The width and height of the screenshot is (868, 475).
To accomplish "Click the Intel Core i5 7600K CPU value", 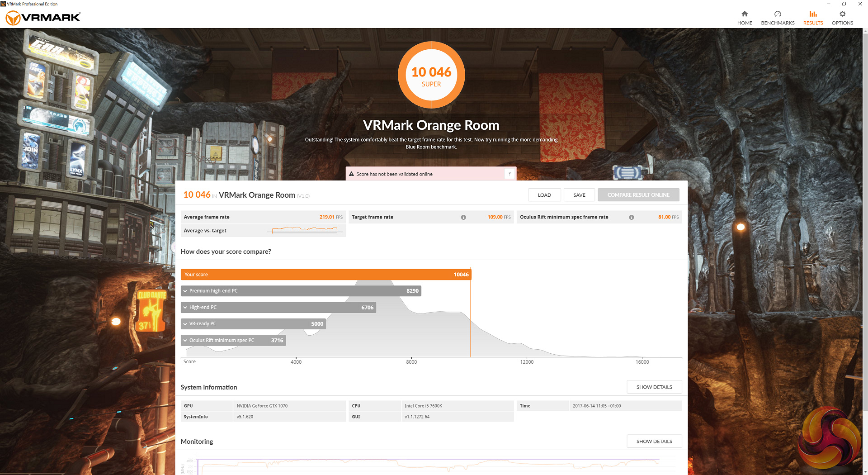I will (x=424, y=406).
